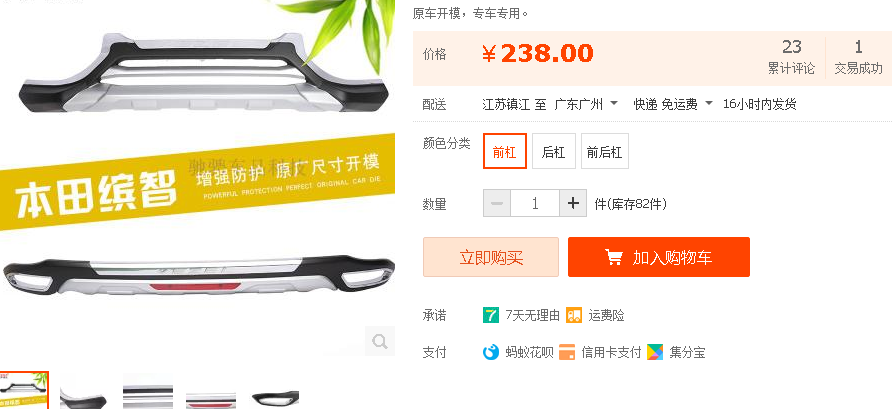Click the shopping cart icon in 加入购物车
The height and width of the screenshot is (409, 892).
tap(614, 257)
